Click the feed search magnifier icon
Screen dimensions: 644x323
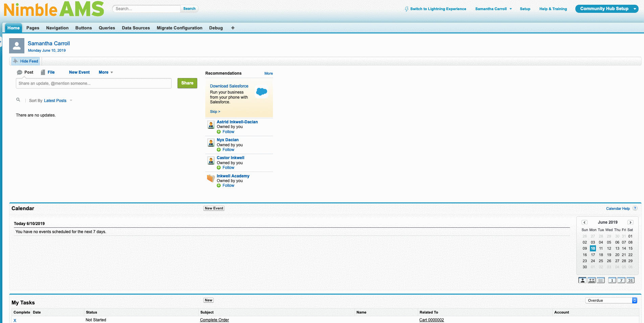[x=18, y=100]
